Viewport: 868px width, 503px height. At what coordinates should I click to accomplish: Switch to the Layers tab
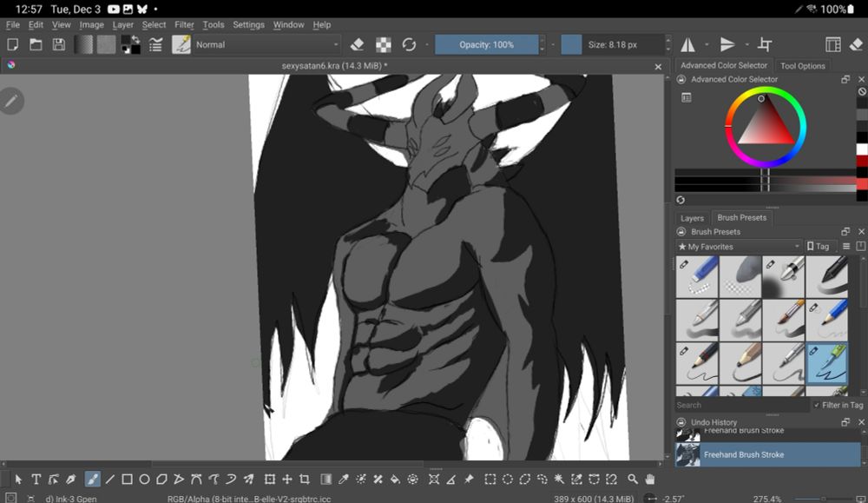pos(692,218)
